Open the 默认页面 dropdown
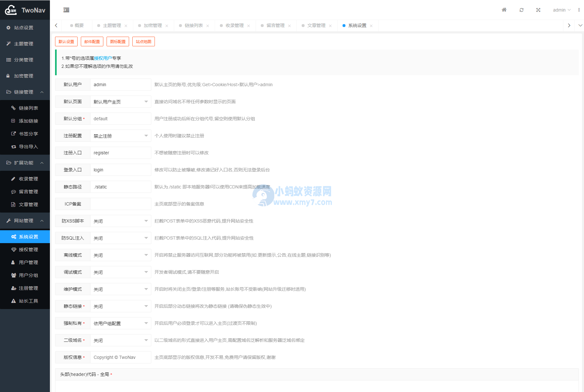Image resolution: width=584 pixels, height=392 pixels. tap(121, 102)
